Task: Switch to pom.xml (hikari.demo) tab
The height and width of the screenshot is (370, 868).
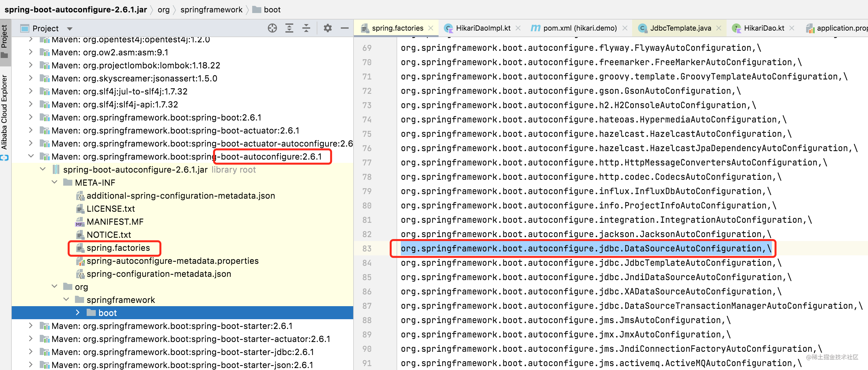Action: (580, 28)
